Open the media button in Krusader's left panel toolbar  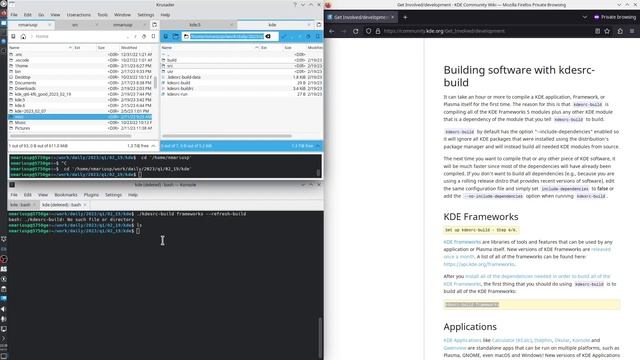[x=13, y=36]
